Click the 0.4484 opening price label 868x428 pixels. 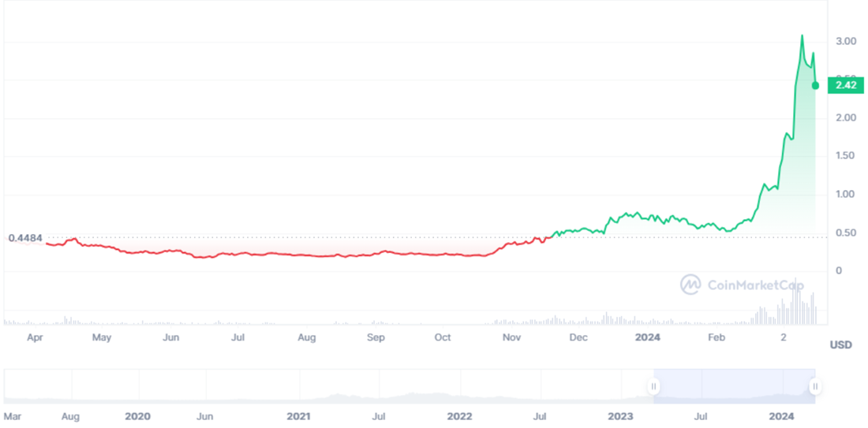click(x=25, y=238)
